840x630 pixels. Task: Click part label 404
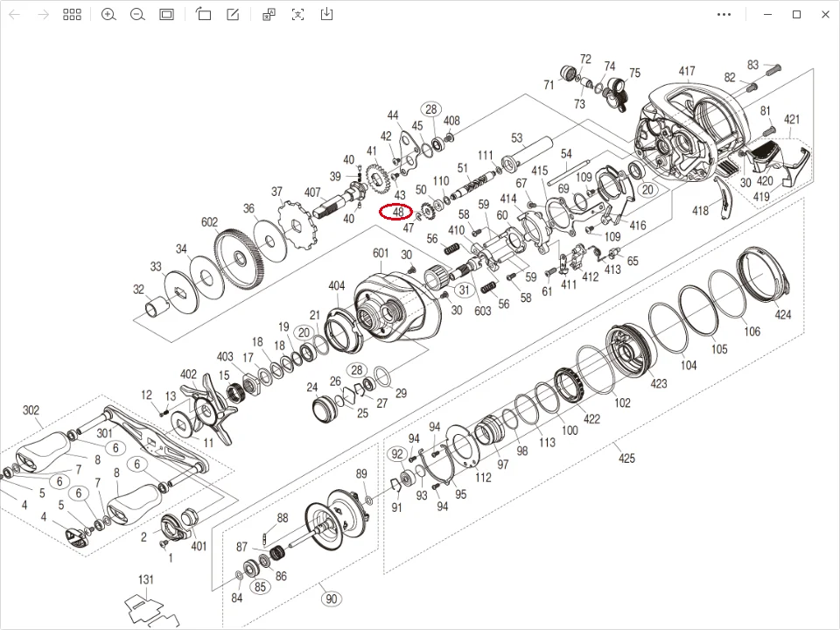coord(336,285)
